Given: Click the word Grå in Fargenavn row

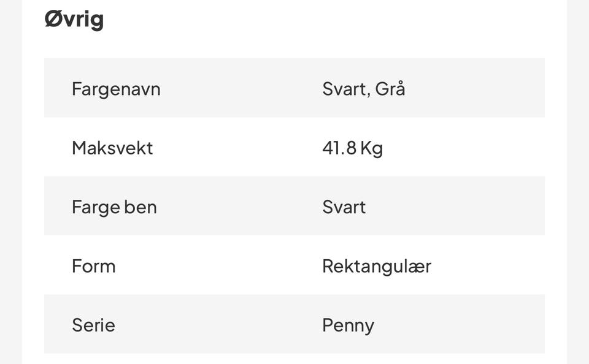Looking at the screenshot, I should [x=390, y=89].
